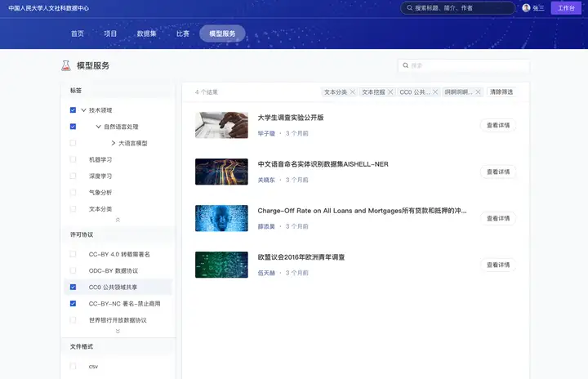Collapse the 自然语言处理 tree chevron

98,127
